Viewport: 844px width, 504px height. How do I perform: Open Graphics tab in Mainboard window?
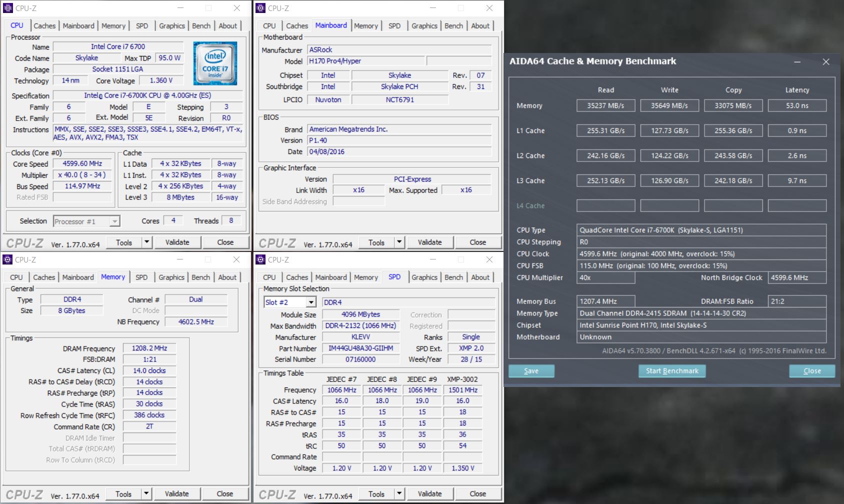424,26
